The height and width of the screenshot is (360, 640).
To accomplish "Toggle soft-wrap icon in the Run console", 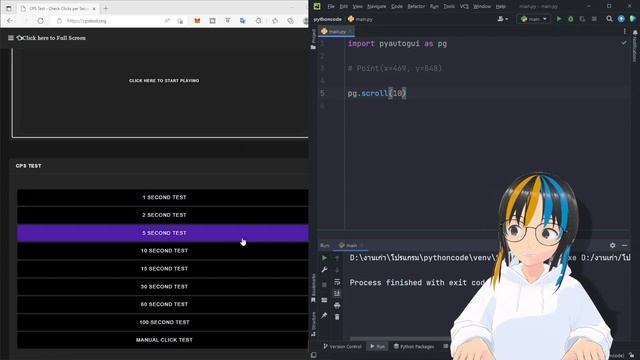I will tap(337, 282).
